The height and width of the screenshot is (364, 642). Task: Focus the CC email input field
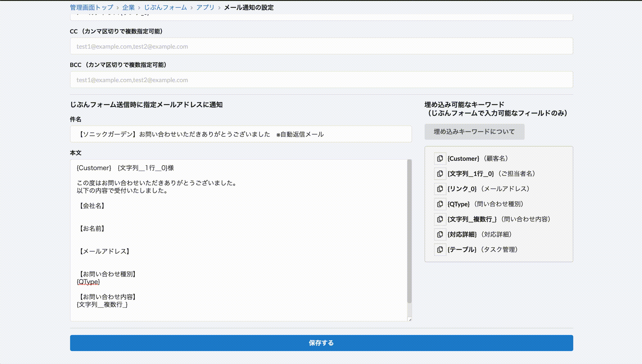(x=321, y=46)
